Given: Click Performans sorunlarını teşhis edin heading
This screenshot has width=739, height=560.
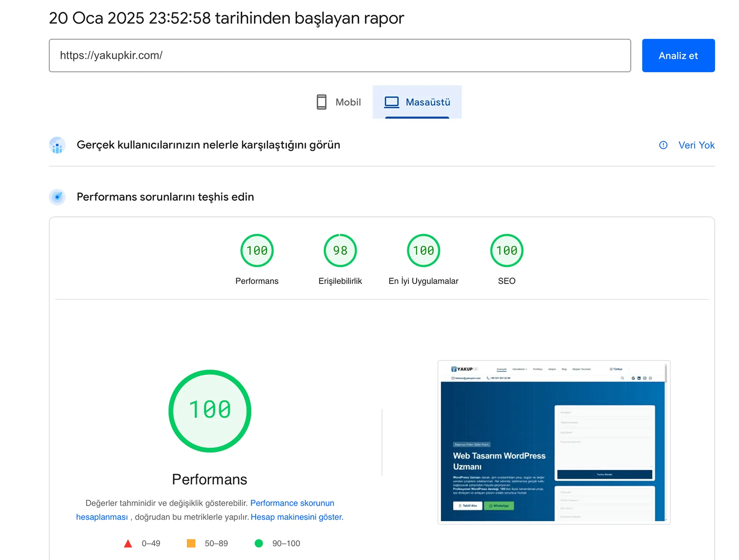Looking at the screenshot, I should 166,197.
